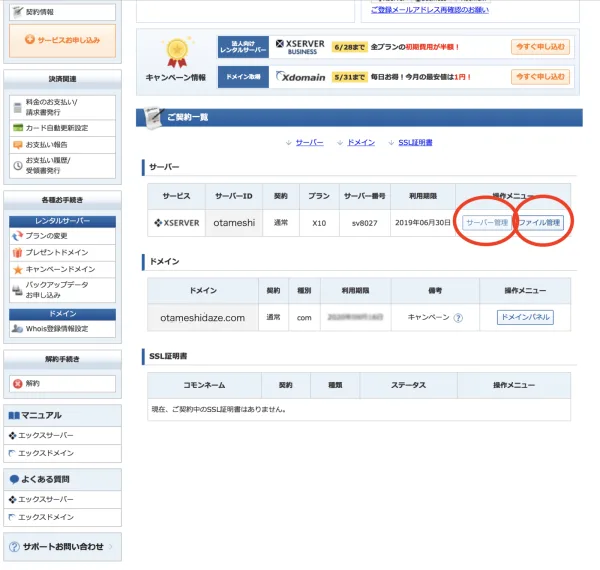Click plan cell X10

[x=319, y=223]
